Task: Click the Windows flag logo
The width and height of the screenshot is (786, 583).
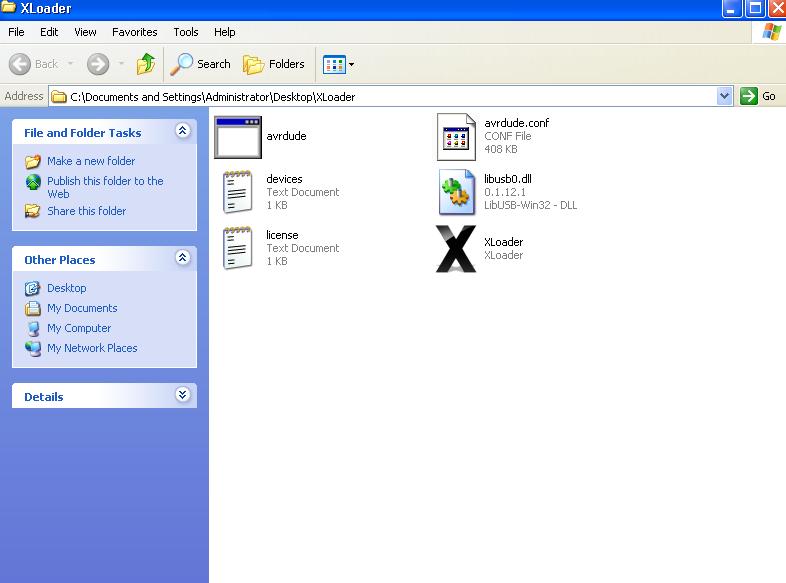Action: click(x=771, y=33)
